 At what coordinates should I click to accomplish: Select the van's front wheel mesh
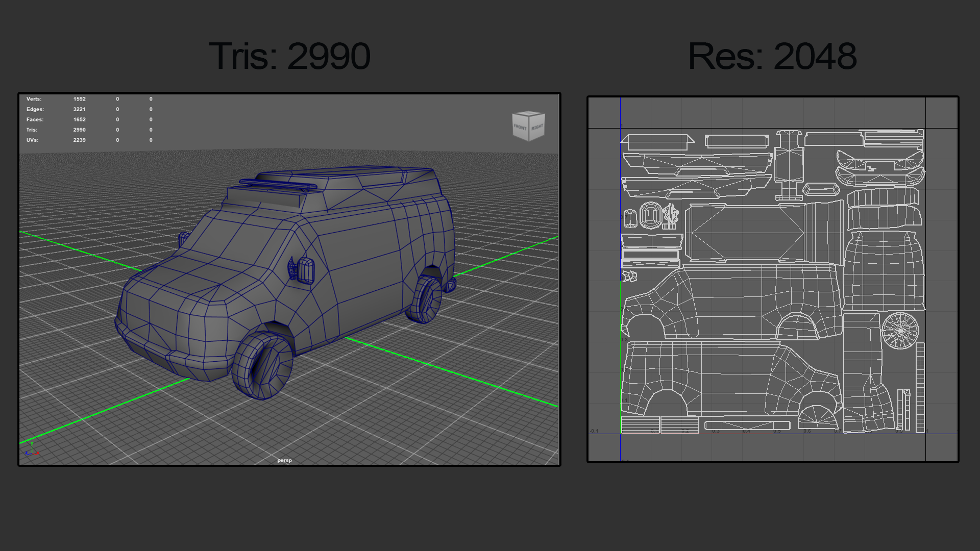tap(262, 365)
